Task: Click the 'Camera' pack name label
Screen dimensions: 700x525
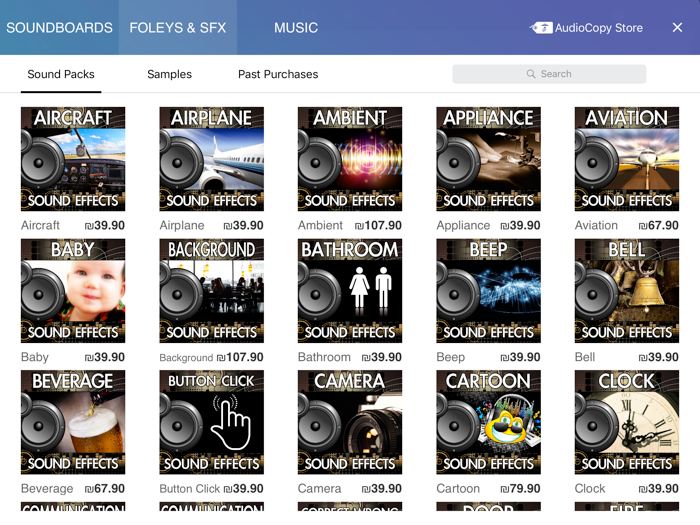Action: [x=319, y=489]
